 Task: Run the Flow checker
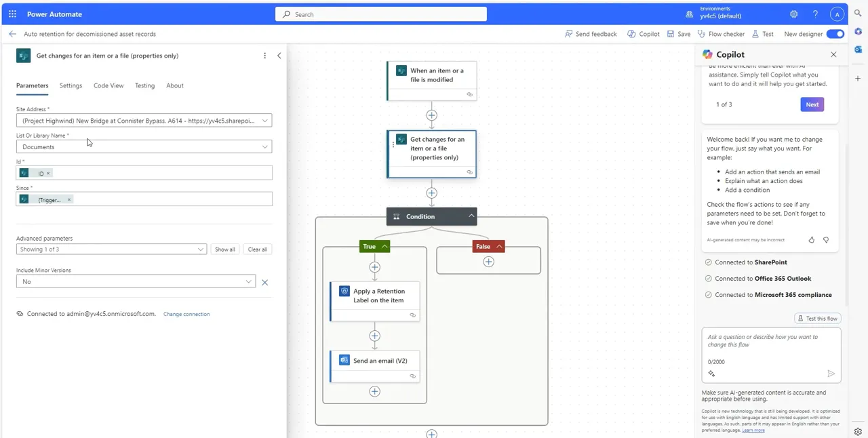coord(721,34)
